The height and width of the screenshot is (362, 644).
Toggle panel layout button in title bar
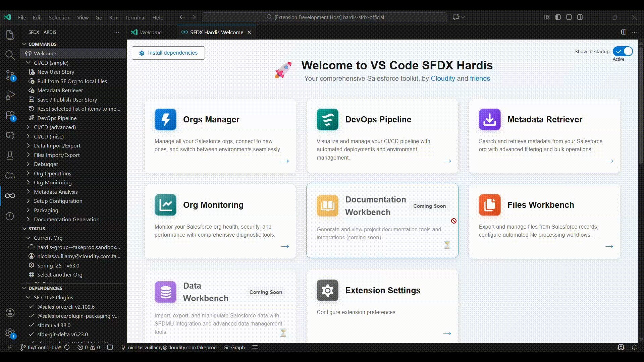click(x=569, y=17)
